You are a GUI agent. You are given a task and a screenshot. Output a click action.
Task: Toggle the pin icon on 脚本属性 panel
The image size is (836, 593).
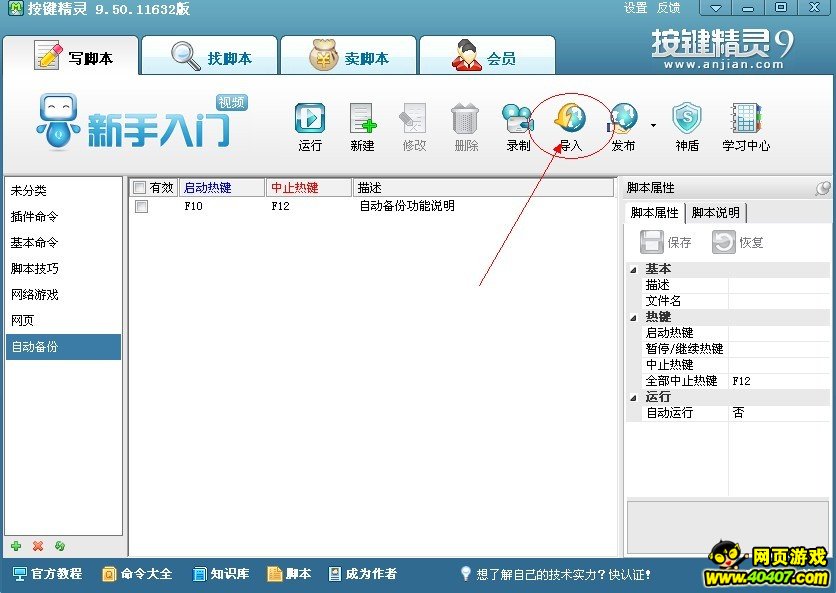tap(823, 188)
